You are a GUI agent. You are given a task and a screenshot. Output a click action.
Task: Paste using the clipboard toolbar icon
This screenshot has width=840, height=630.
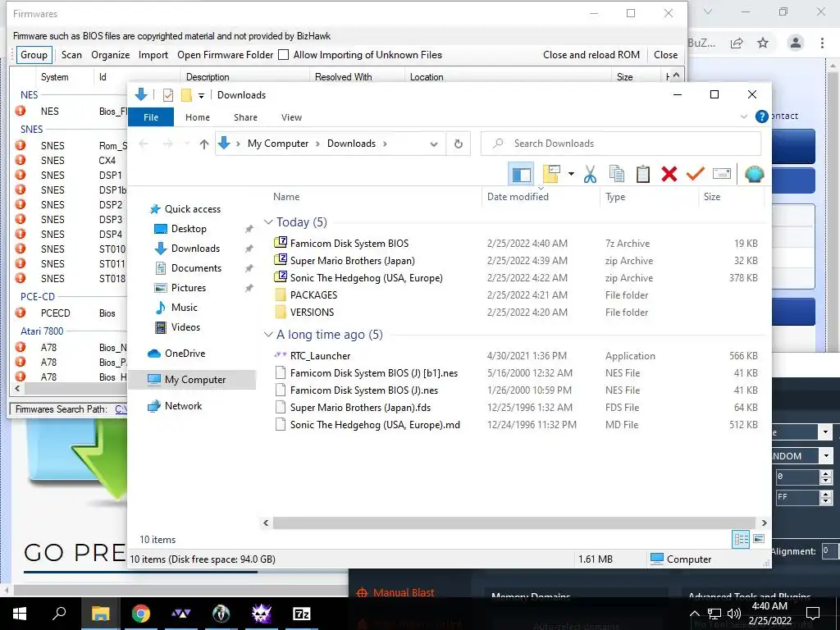[x=643, y=174]
